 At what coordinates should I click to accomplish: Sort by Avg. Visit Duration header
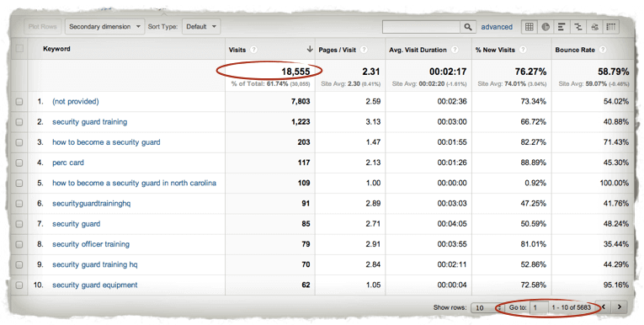418,50
